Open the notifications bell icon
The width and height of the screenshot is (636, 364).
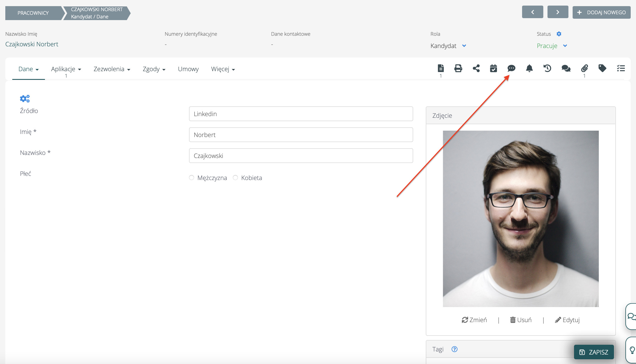529,68
